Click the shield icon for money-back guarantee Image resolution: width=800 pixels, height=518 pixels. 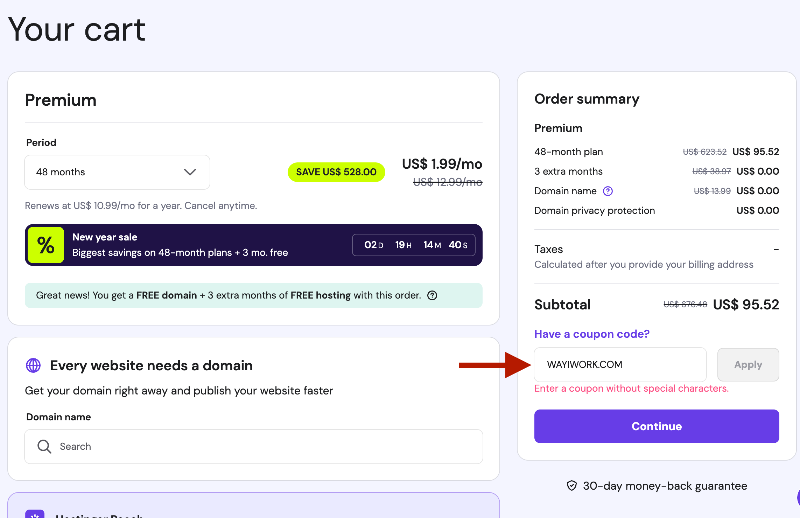[572, 486]
